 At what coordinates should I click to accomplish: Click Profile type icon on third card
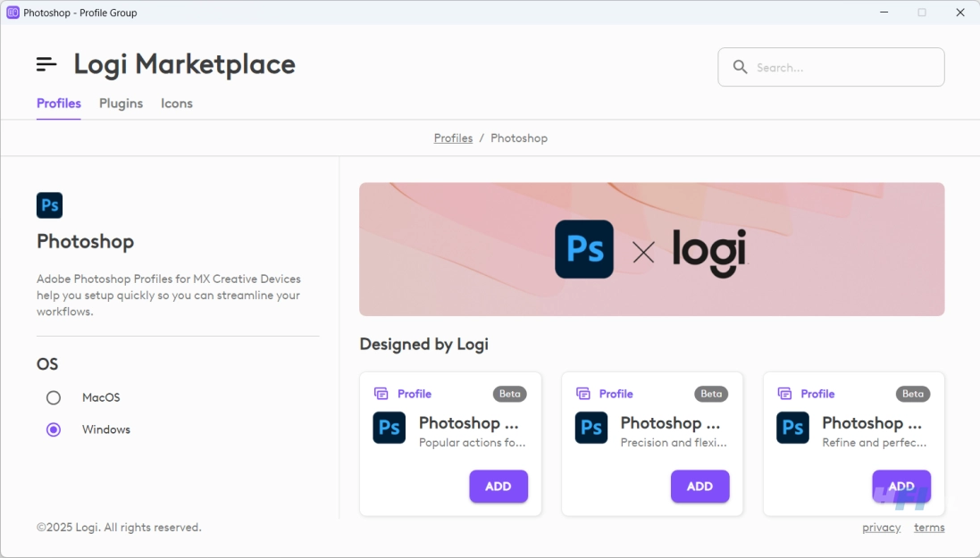[784, 393]
